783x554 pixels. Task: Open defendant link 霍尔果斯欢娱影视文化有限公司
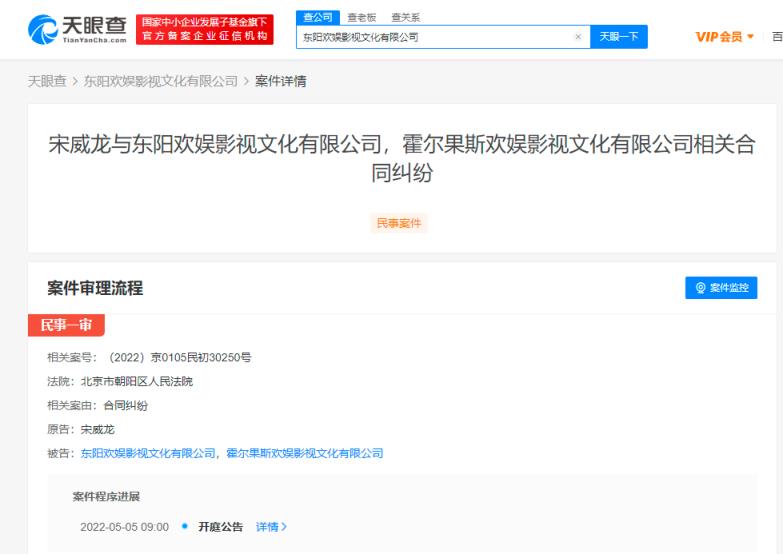click(x=305, y=453)
